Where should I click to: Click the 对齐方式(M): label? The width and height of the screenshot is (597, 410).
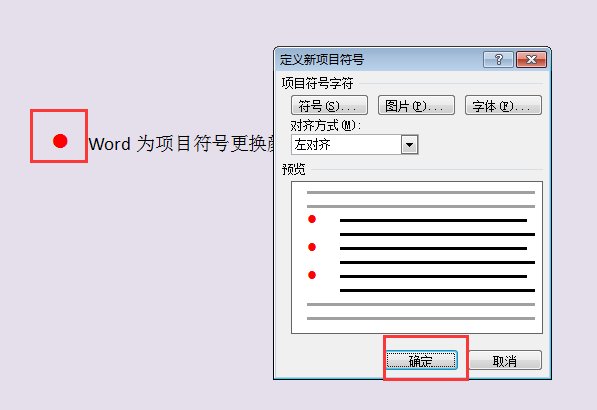[x=325, y=125]
